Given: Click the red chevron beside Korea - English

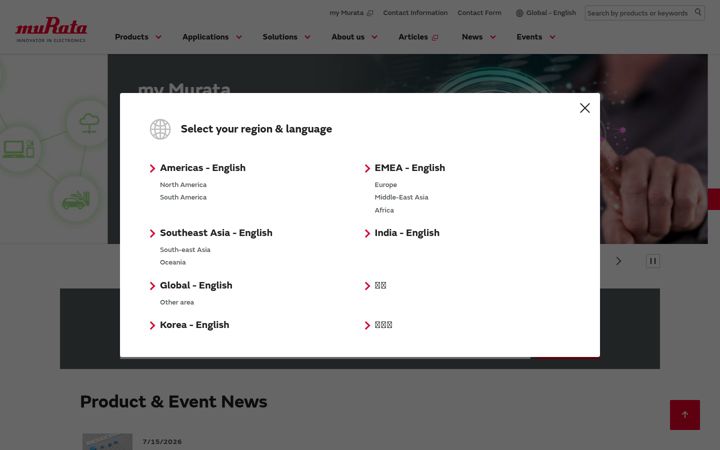Looking at the screenshot, I should tap(152, 325).
